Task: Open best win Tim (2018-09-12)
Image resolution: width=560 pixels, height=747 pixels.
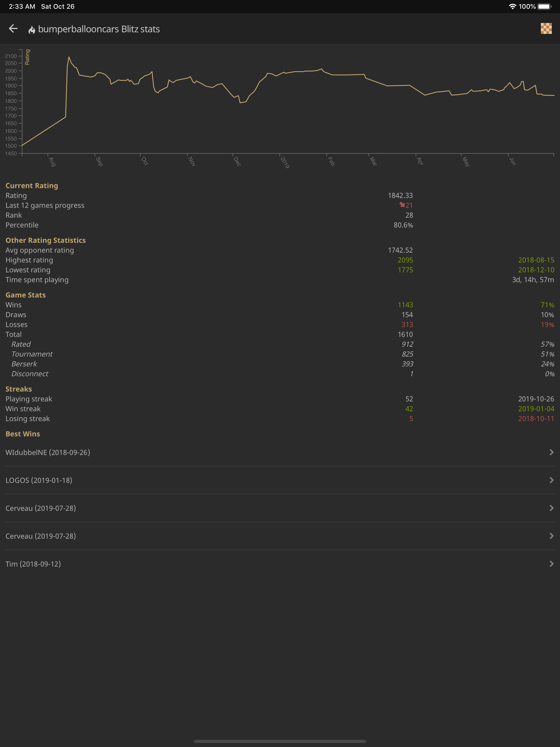Action: (280, 564)
